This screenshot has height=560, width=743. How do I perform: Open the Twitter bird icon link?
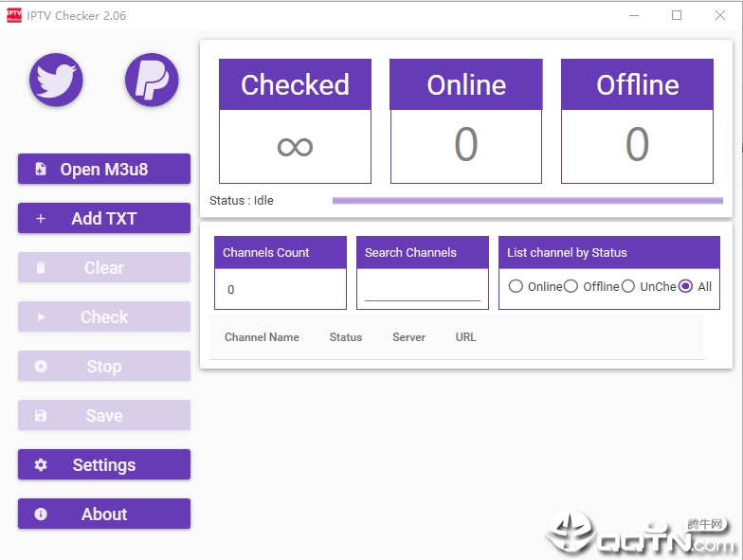pyautogui.click(x=56, y=80)
